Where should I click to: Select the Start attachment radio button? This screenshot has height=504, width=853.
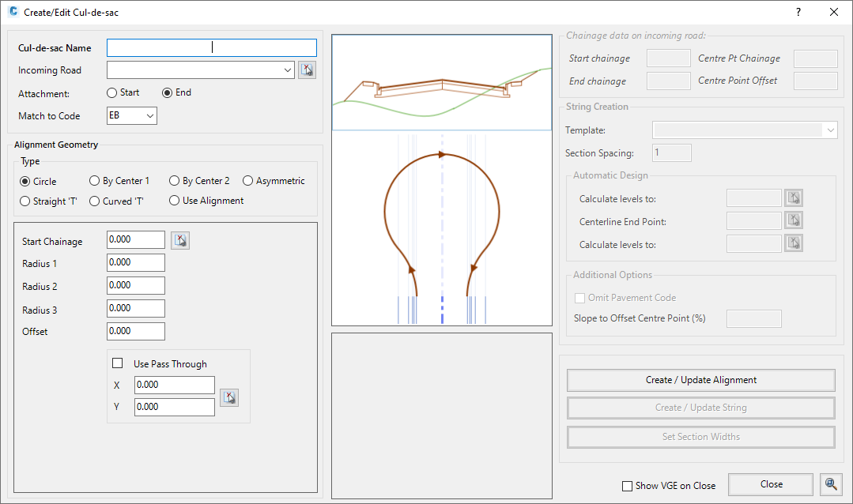point(112,92)
